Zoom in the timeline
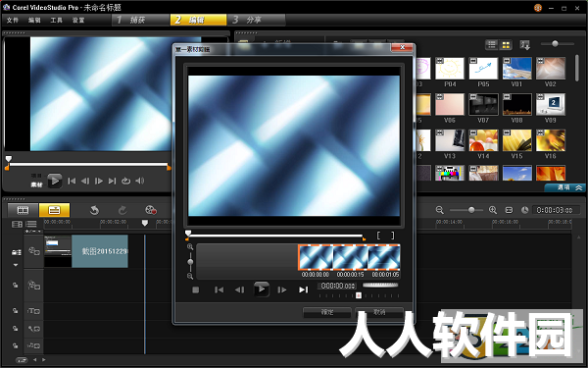The image size is (588, 368). (493, 210)
